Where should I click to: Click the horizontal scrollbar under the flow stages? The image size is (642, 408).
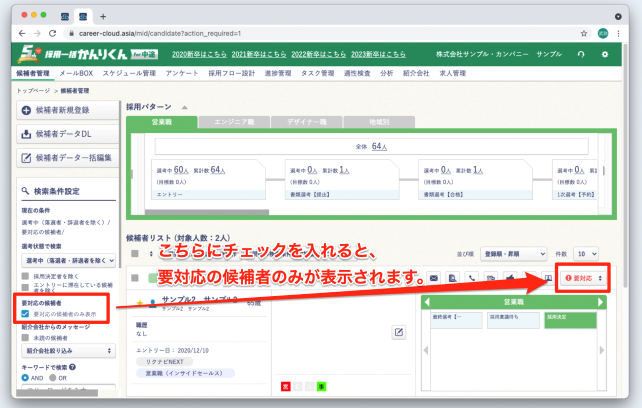click(207, 212)
